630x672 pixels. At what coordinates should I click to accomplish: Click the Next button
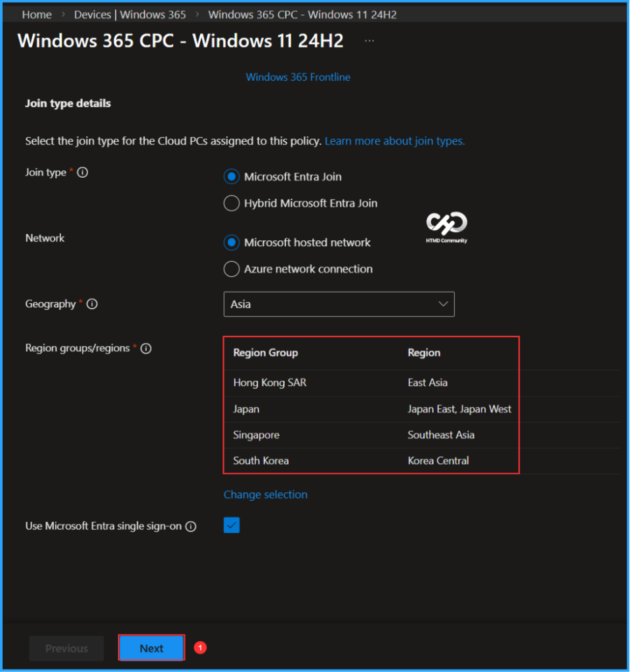click(x=151, y=648)
